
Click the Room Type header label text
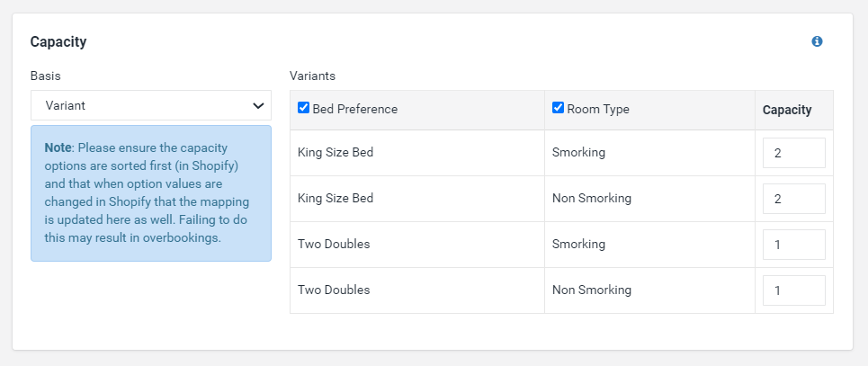click(598, 109)
